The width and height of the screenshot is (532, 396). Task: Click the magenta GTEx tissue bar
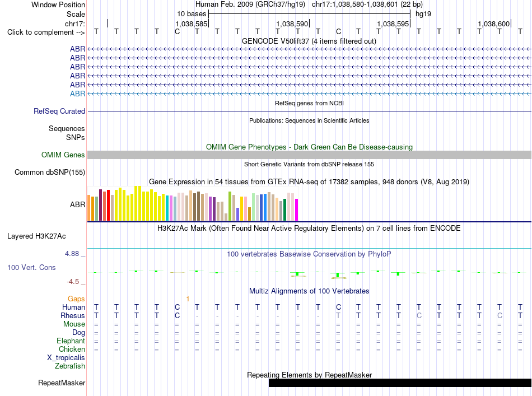(x=297, y=209)
